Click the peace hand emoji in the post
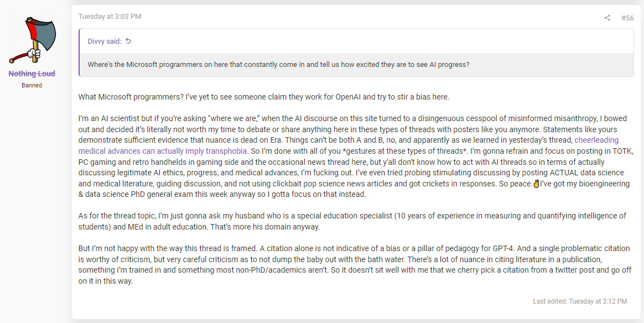The image size is (644, 323). click(x=536, y=184)
